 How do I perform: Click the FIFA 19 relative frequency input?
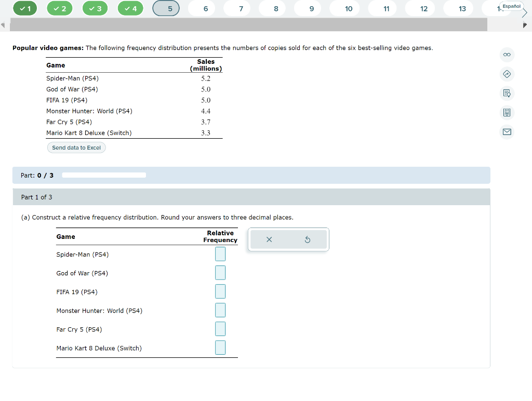220,291
